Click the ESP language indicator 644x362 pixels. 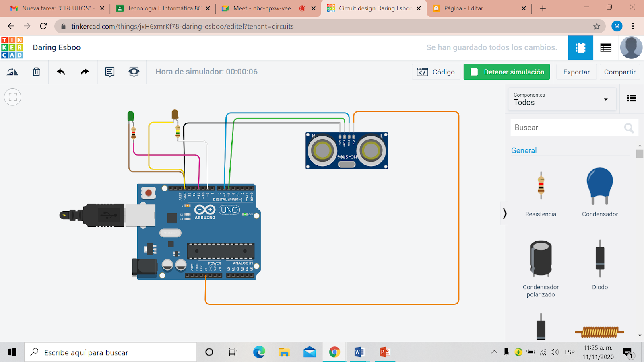(x=570, y=352)
